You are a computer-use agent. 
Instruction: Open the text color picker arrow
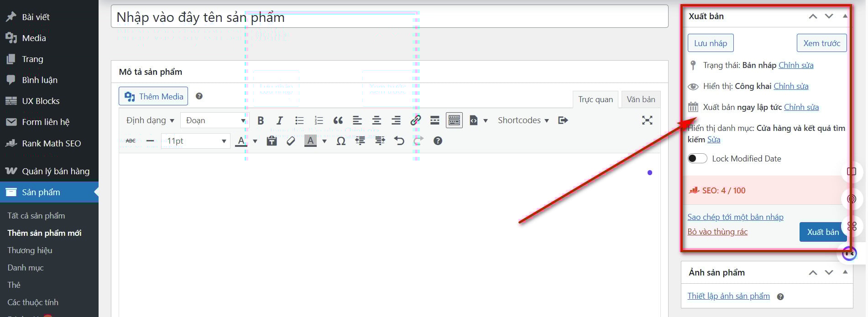[255, 141]
